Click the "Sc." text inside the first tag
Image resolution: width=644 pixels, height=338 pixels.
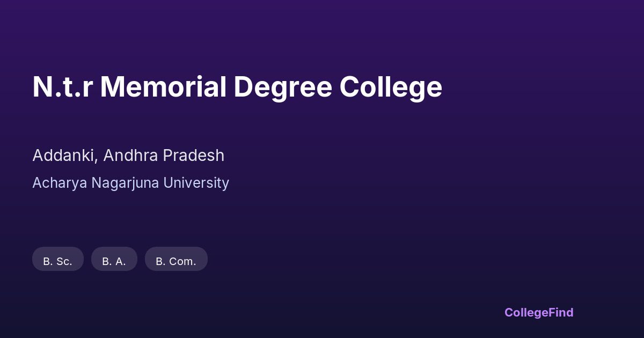coord(64,261)
